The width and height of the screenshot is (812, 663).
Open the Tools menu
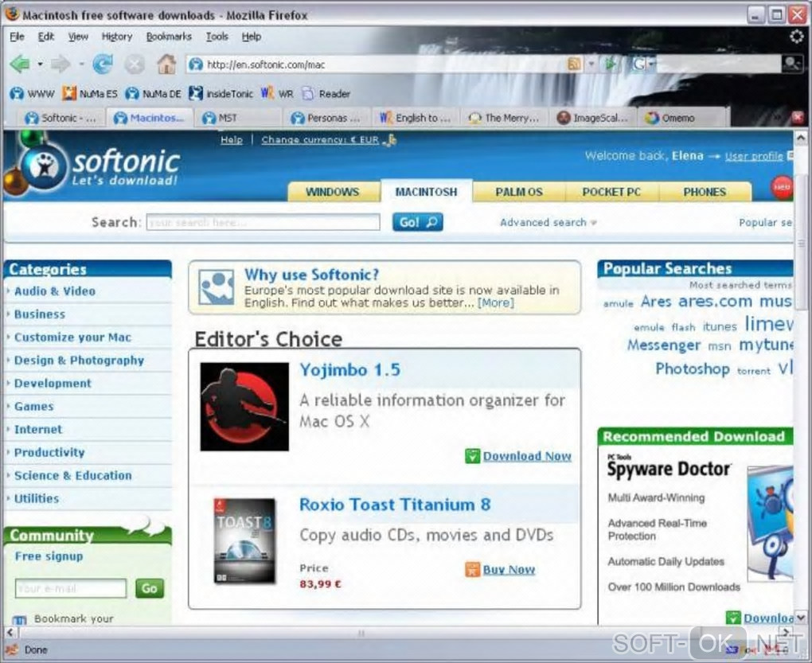[x=217, y=37]
